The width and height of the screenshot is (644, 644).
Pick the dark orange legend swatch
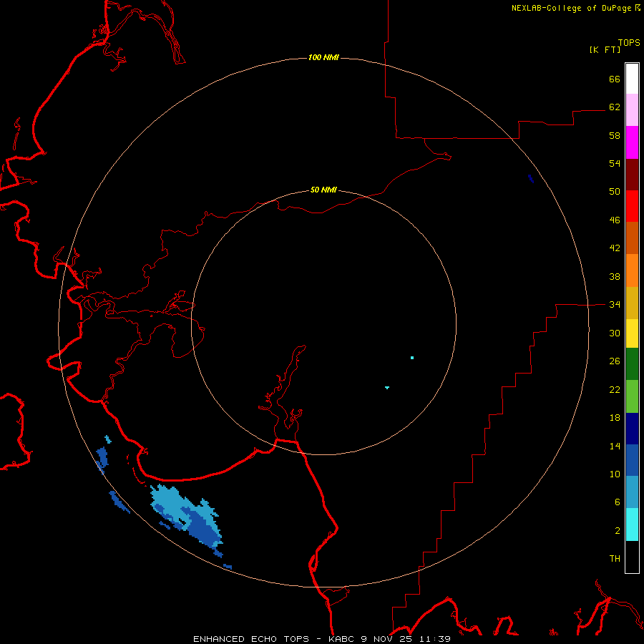[632, 238]
